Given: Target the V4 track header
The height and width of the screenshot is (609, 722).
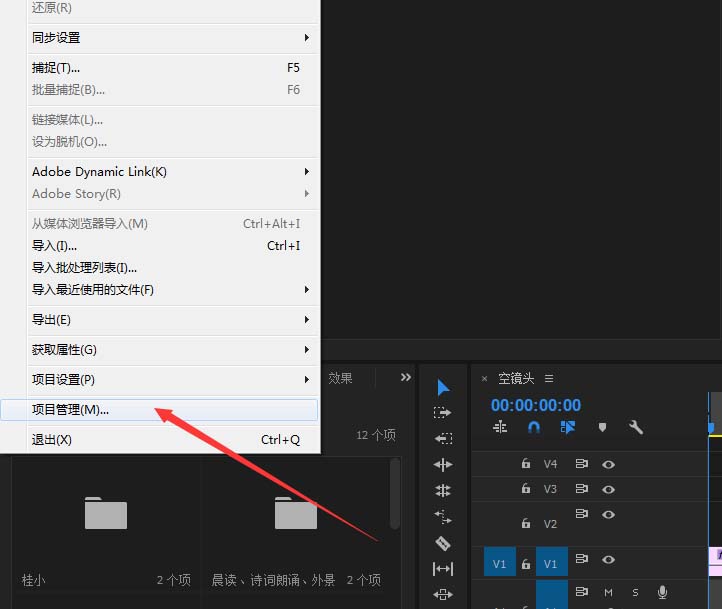Looking at the screenshot, I should pyautogui.click(x=550, y=464).
